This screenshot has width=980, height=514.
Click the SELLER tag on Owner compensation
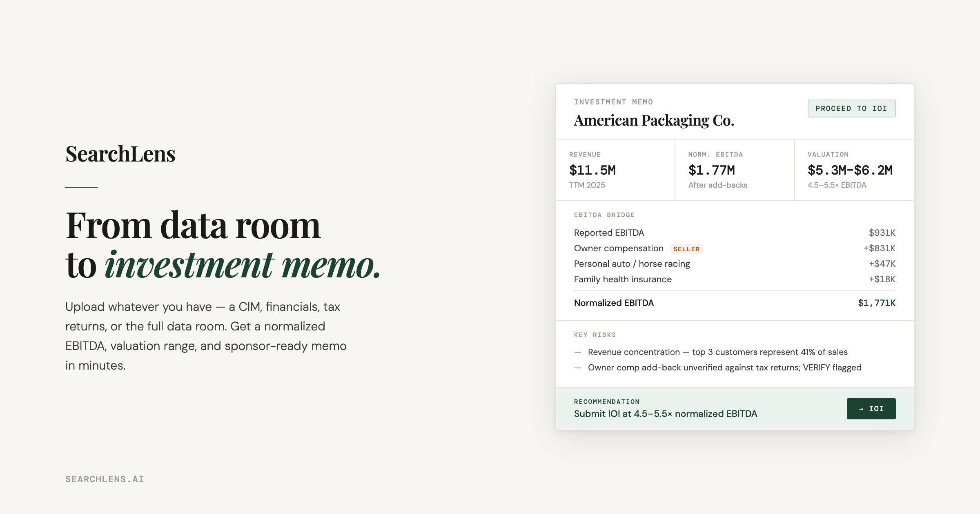(x=686, y=249)
